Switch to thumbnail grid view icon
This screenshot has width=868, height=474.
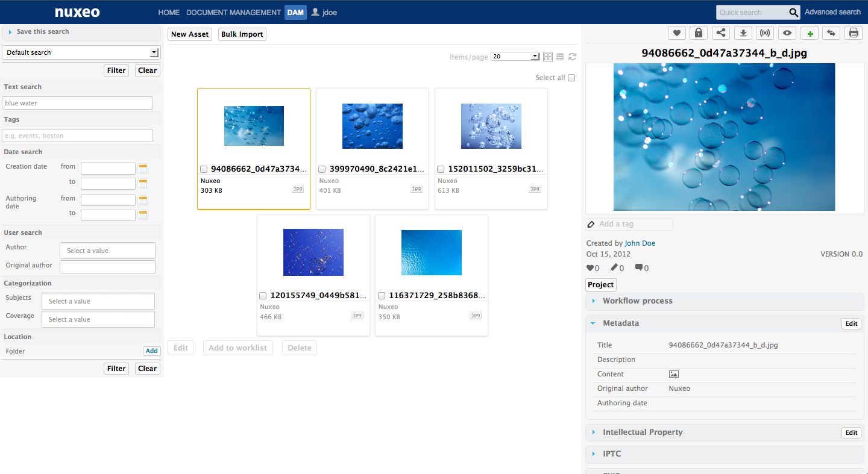[x=548, y=57]
